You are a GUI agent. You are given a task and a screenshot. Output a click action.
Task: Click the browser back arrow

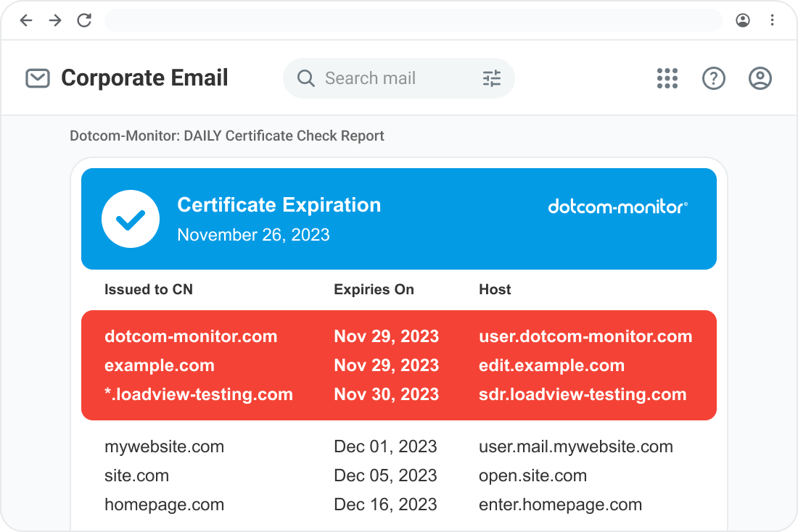pyautogui.click(x=26, y=20)
